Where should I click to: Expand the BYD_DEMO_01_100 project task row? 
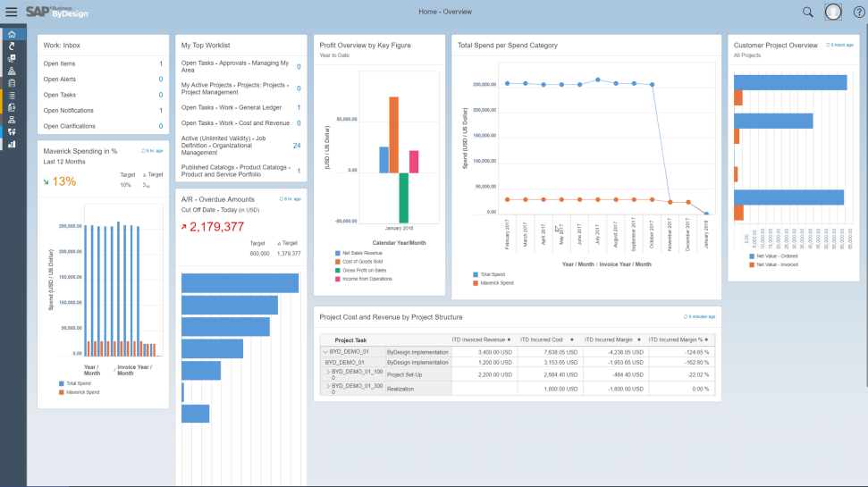pos(328,372)
